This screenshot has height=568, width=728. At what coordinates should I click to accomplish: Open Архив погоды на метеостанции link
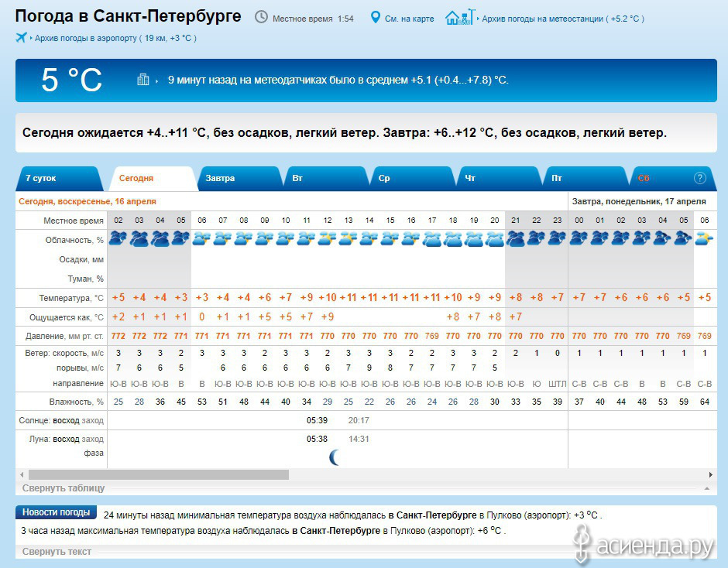point(563,19)
